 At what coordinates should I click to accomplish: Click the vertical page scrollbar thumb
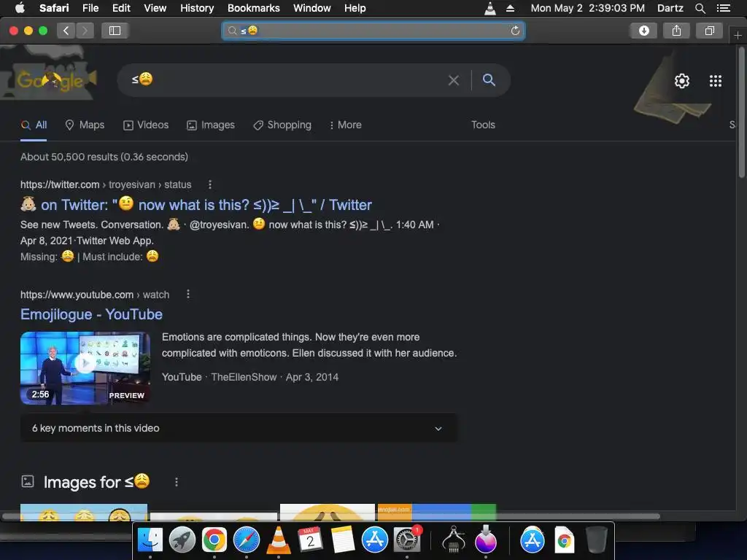coord(741,113)
